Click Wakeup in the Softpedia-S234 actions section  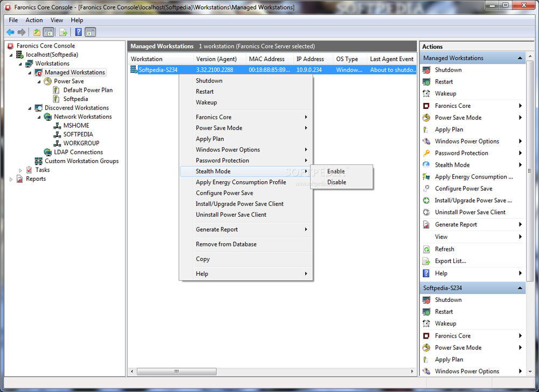(x=445, y=324)
